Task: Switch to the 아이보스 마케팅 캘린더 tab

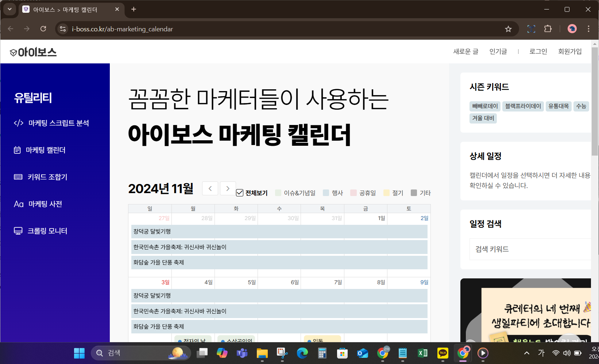Action: tap(66, 10)
